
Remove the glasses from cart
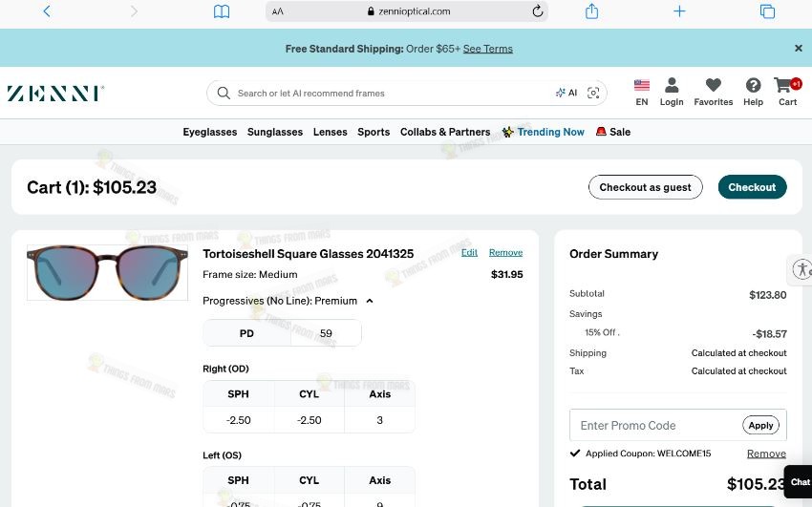(505, 252)
